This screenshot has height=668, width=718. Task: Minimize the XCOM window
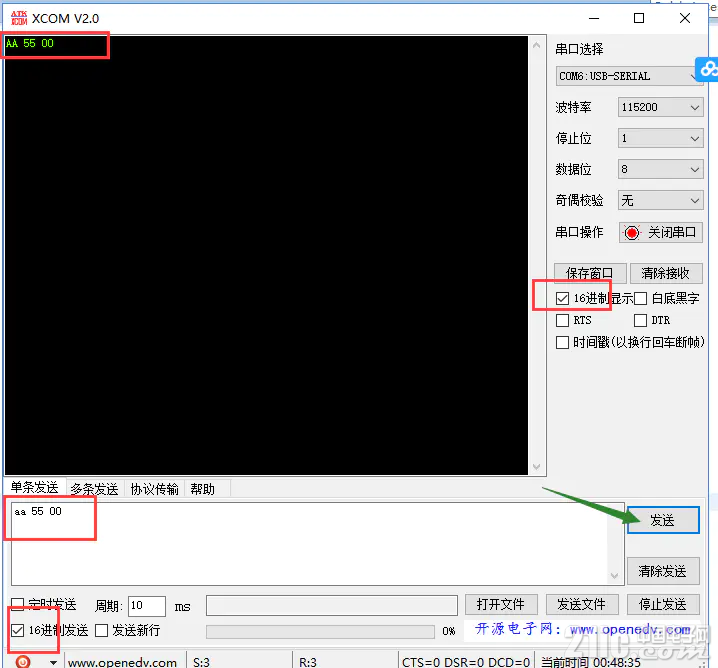594,18
